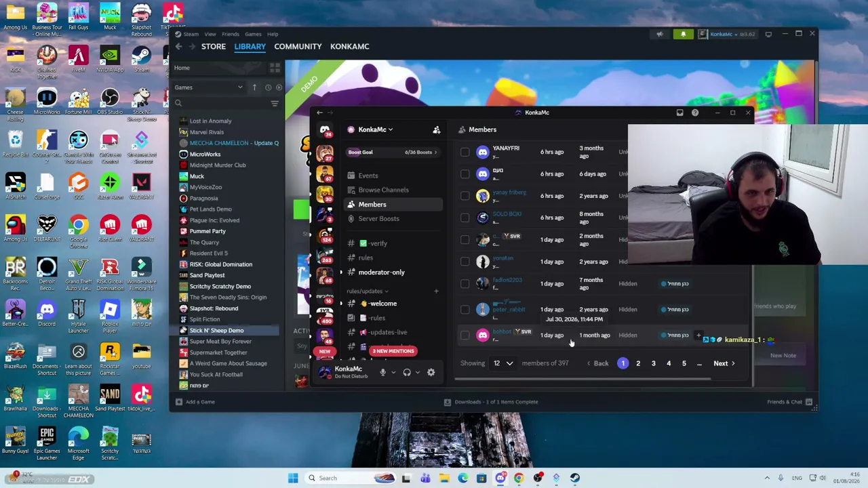The image size is (868, 488).
Task: Go to members page 3
Action: pyautogui.click(x=654, y=363)
